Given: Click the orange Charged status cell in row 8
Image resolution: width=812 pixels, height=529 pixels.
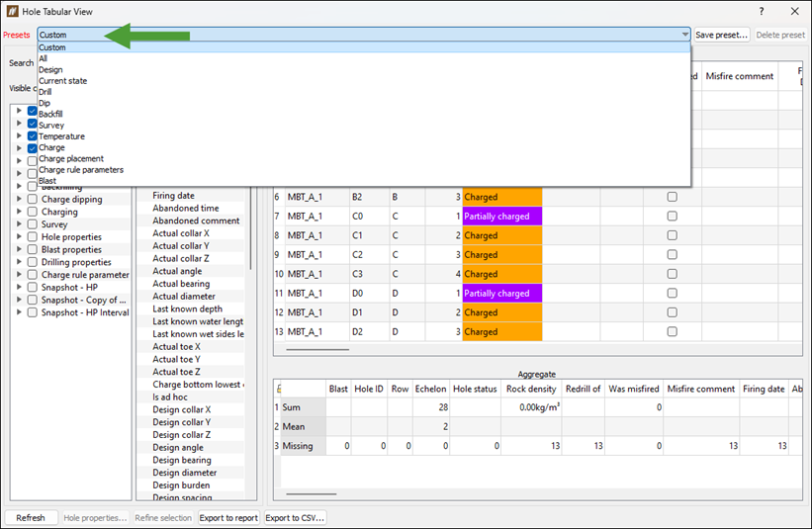Looking at the screenshot, I should coord(501,235).
